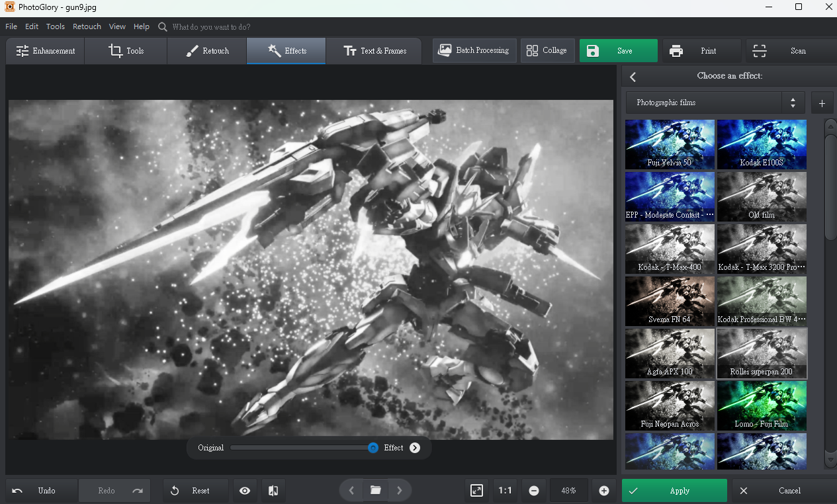Select the Kodak E100S effect
The image size is (837, 504).
762,144
